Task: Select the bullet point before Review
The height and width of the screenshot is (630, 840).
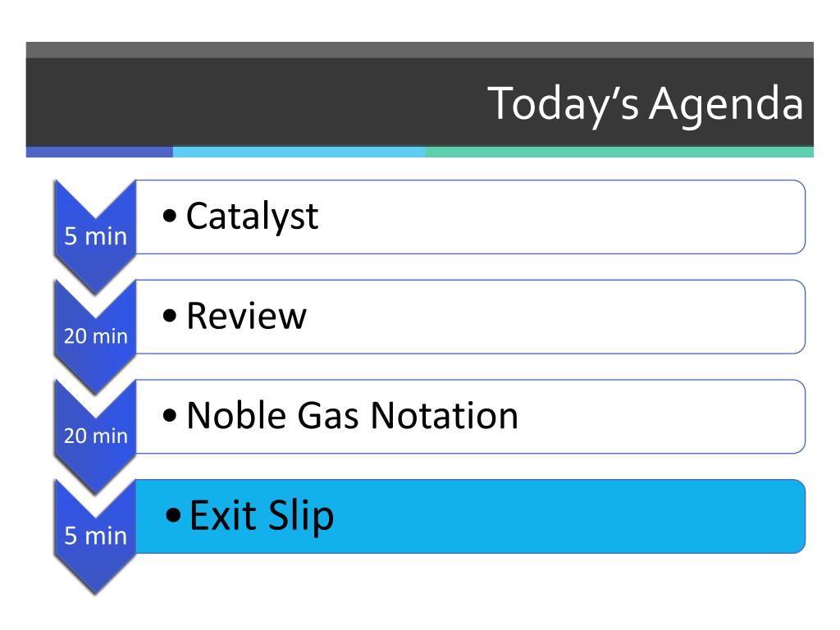Action: tap(169, 316)
